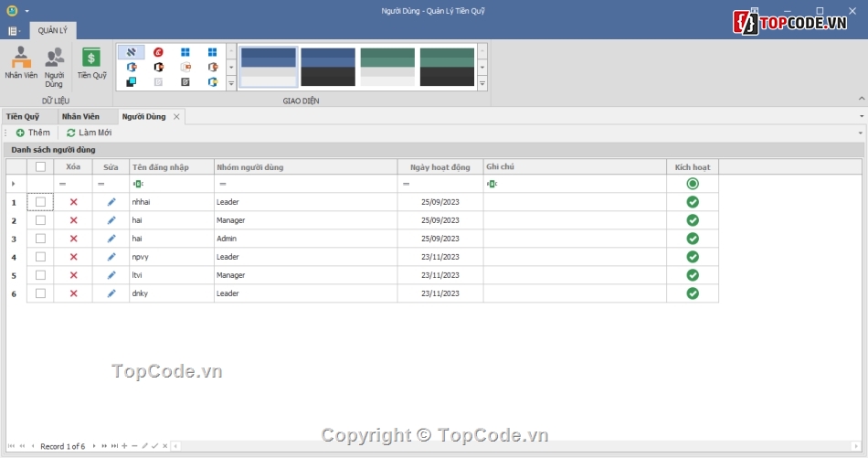Go to last record in navigator
Screen dimensions: 868x458
pyautogui.click(x=114, y=446)
